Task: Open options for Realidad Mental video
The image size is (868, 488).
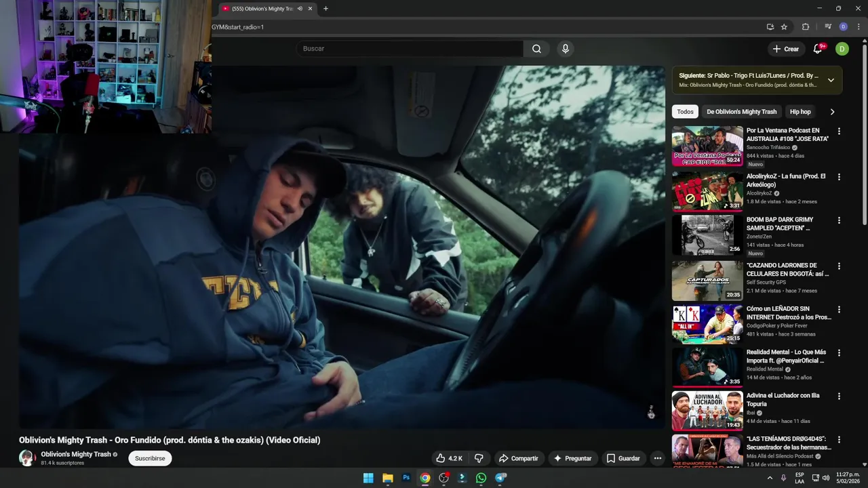Action: pos(839,353)
